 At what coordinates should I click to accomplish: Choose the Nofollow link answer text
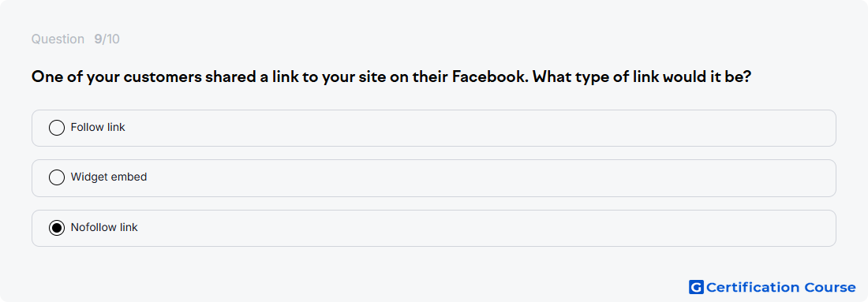[104, 227]
